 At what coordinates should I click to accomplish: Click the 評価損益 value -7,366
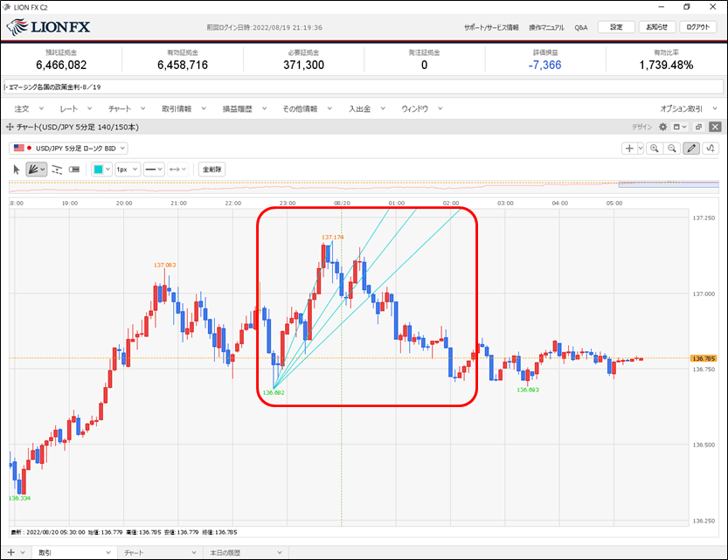coord(545,65)
